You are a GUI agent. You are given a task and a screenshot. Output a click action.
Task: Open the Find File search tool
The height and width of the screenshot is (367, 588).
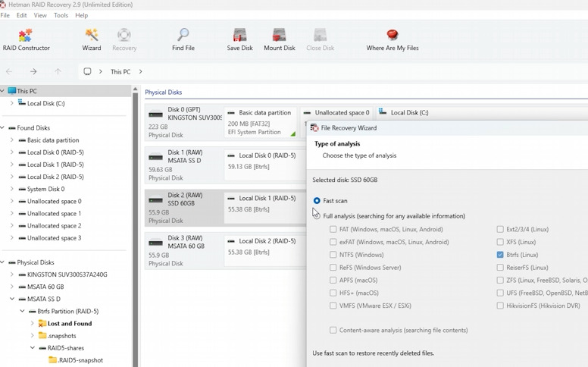coord(183,39)
